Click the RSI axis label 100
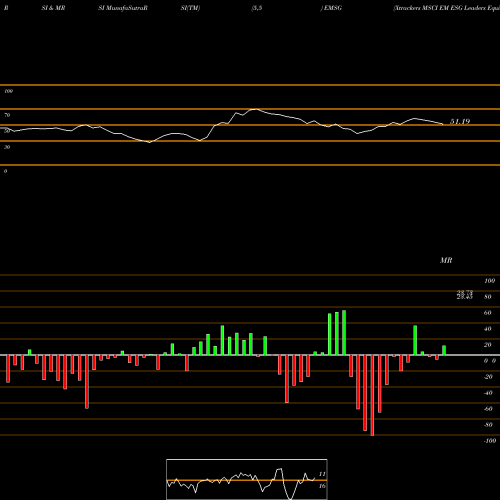 coord(8,91)
